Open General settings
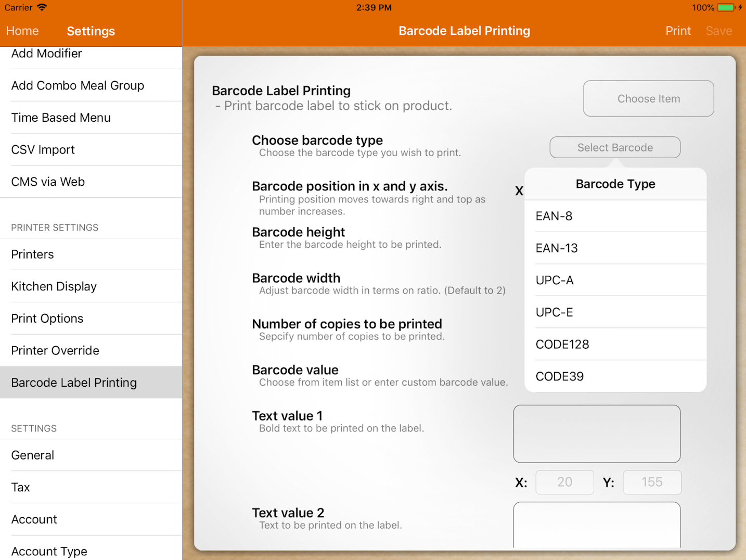Screen dimensions: 746x560 (91, 455)
